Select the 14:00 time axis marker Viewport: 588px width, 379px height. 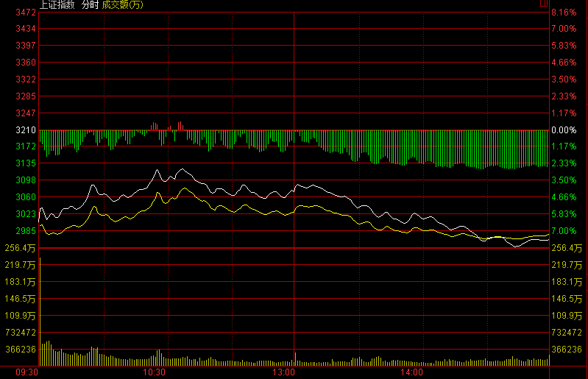tap(412, 372)
